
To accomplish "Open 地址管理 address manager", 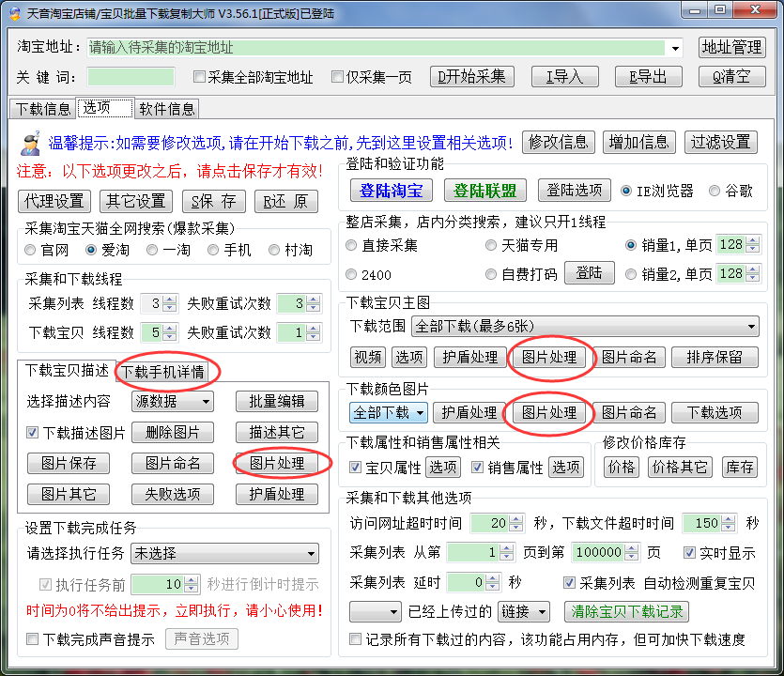I will point(732,47).
